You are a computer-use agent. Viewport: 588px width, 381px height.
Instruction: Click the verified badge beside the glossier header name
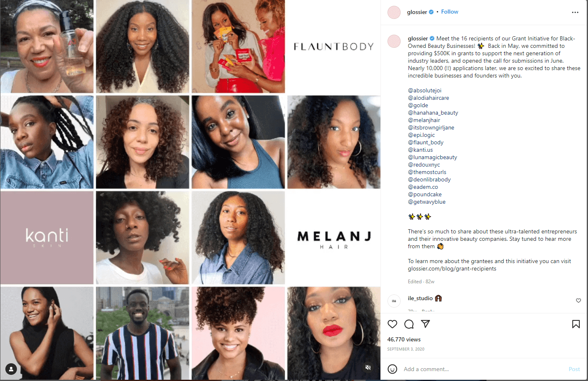(x=431, y=12)
